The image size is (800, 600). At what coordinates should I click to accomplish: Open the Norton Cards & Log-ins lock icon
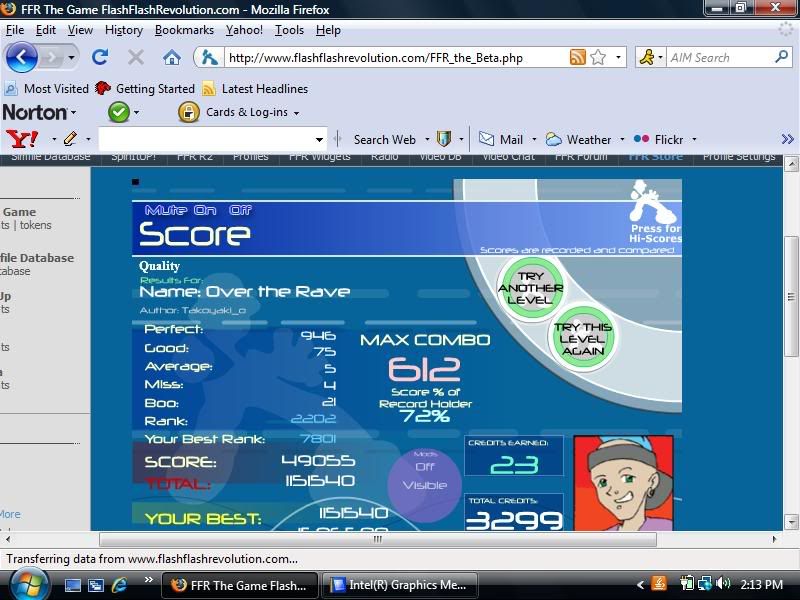coord(189,112)
